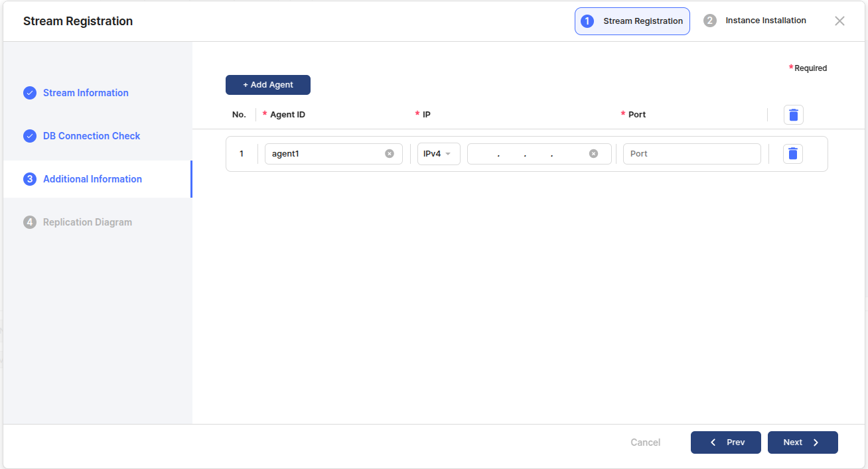Click the IP column header
Screen dimensions: 868x469
click(427, 115)
